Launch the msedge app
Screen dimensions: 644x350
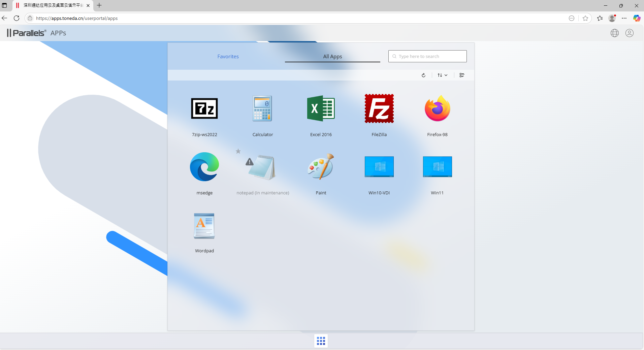tap(204, 167)
